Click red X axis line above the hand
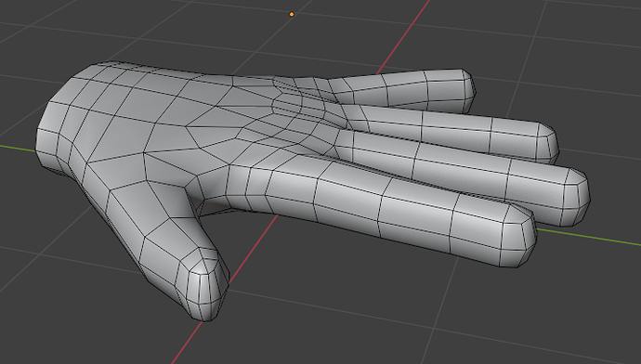This screenshot has width=641, height=364. click(402, 37)
